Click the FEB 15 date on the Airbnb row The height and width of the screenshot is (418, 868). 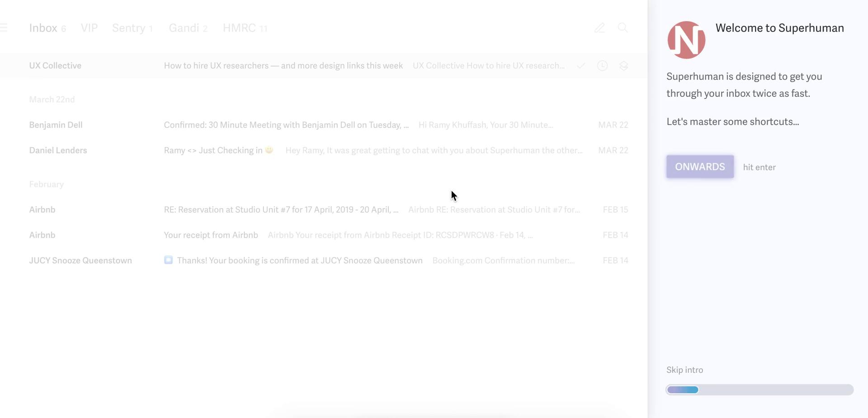[615, 209]
